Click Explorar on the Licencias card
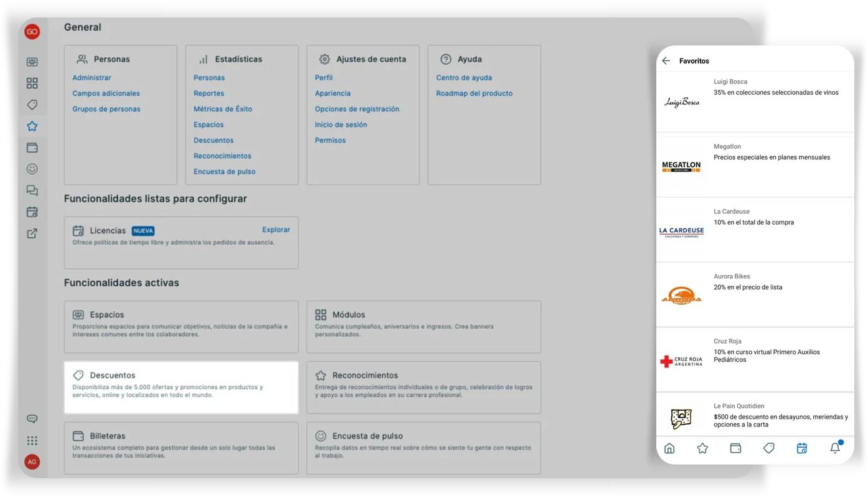The height and width of the screenshot is (500, 868). click(276, 230)
